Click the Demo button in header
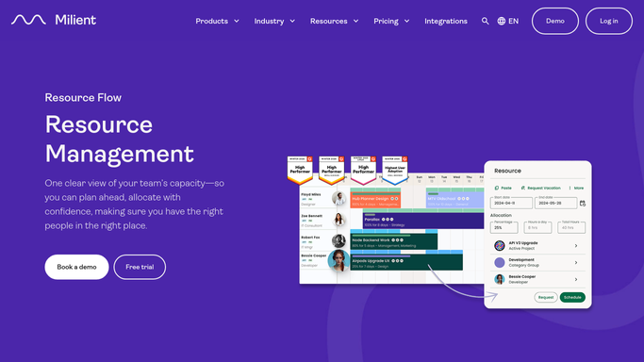644x362 pixels. [554, 21]
